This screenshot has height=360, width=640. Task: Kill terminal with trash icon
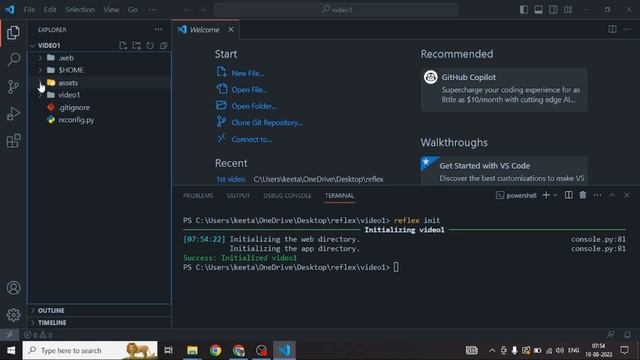tap(582, 195)
